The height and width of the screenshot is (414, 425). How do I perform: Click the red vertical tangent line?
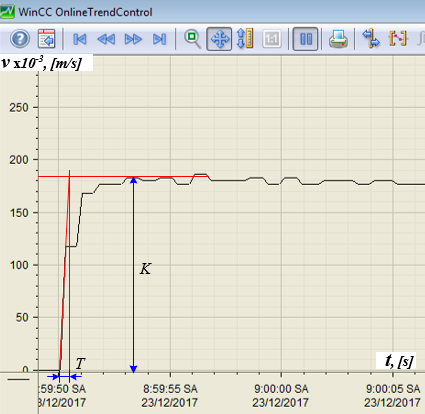point(69,272)
